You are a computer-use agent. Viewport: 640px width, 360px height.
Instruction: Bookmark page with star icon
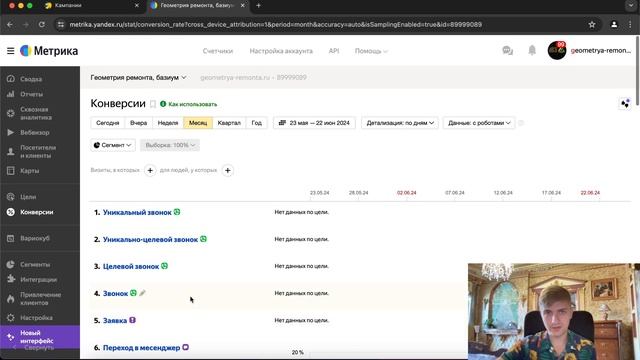(x=592, y=24)
